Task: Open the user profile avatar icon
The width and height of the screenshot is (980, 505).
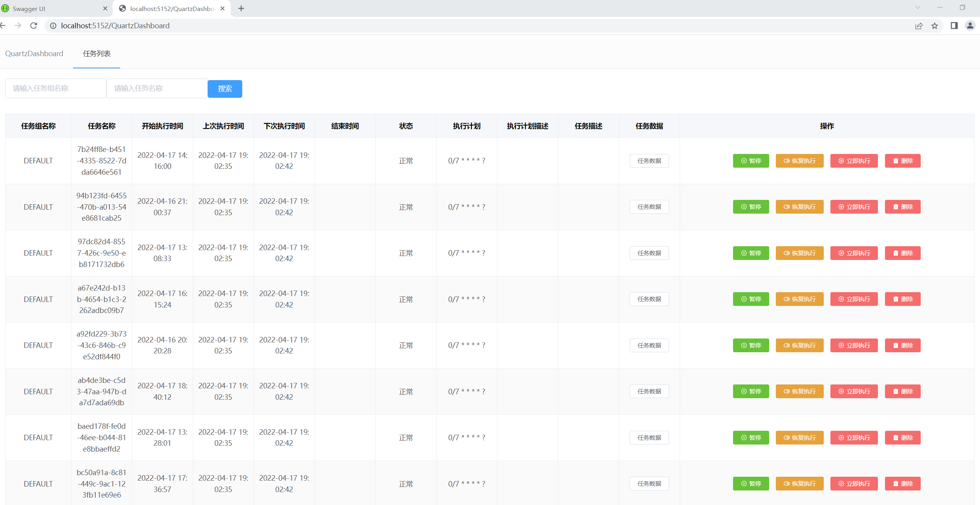Action: tap(970, 26)
